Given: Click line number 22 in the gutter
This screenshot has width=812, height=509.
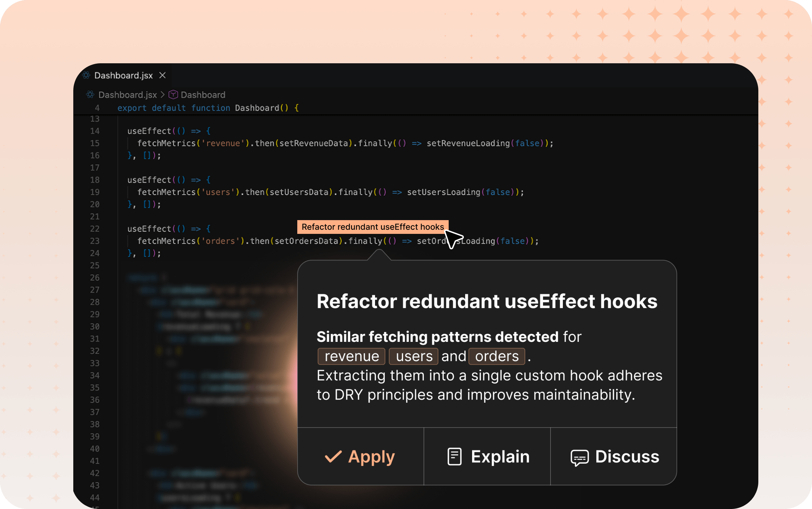Looking at the screenshot, I should pos(95,229).
